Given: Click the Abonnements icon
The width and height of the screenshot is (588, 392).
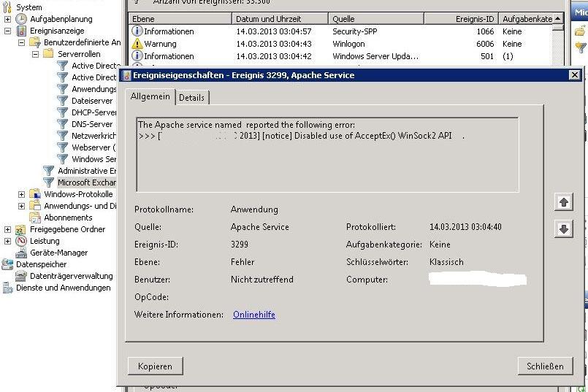Looking at the screenshot, I should pos(35,218).
